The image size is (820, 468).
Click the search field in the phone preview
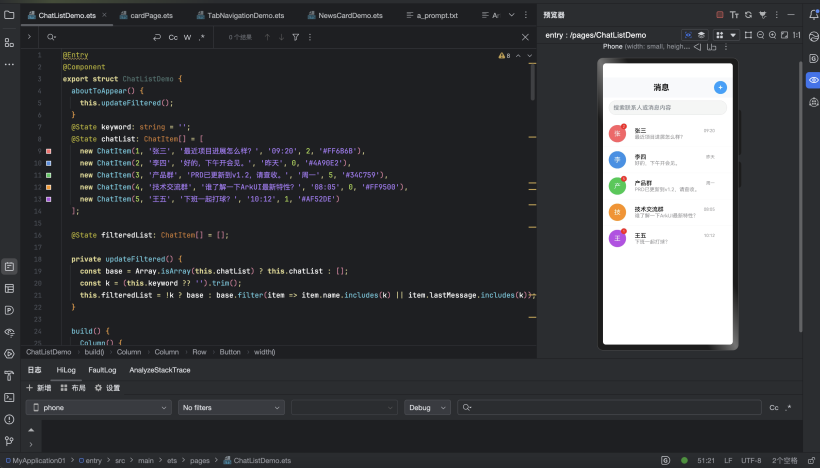click(x=668, y=107)
